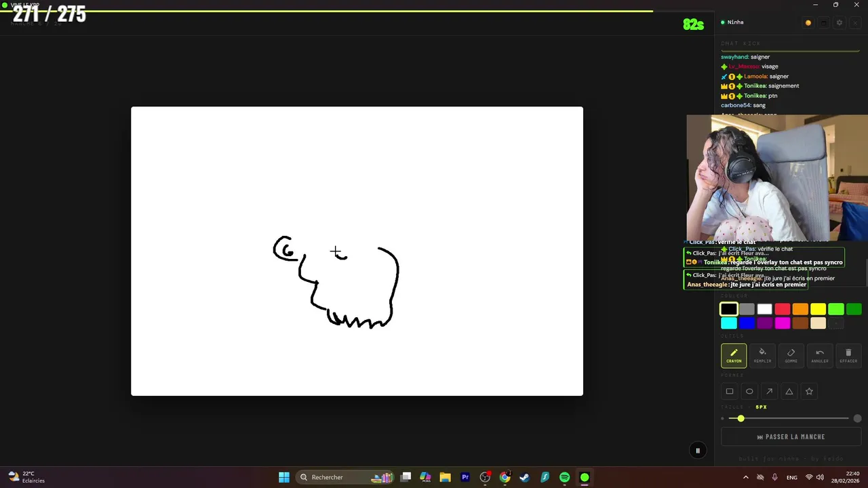The width and height of the screenshot is (868, 488).
Task: Click the ENG language indicator
Action: (x=791, y=477)
